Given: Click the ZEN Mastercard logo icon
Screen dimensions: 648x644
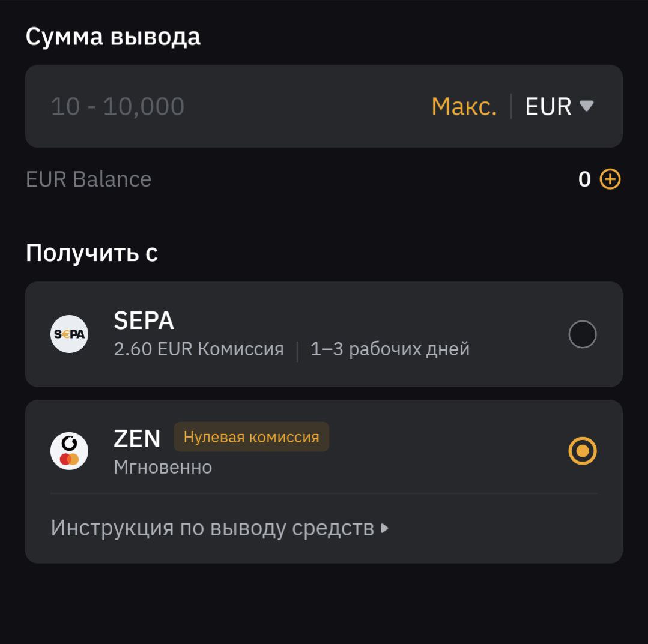Looking at the screenshot, I should click(x=70, y=451).
